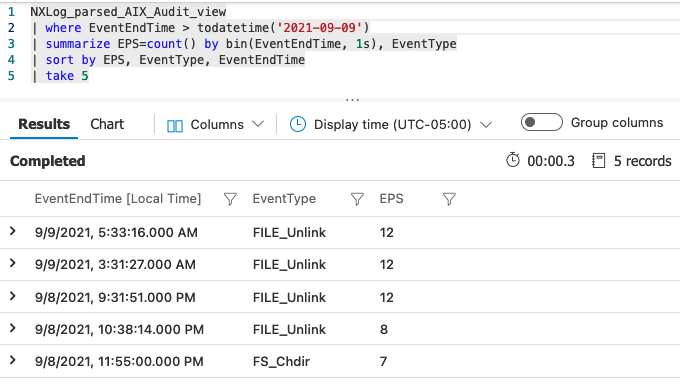Click the Columns layout icon

[x=175, y=126]
